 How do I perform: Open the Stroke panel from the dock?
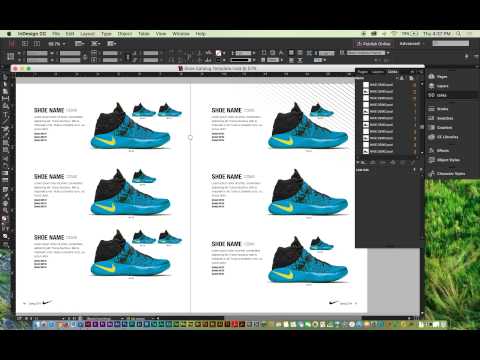[438, 109]
